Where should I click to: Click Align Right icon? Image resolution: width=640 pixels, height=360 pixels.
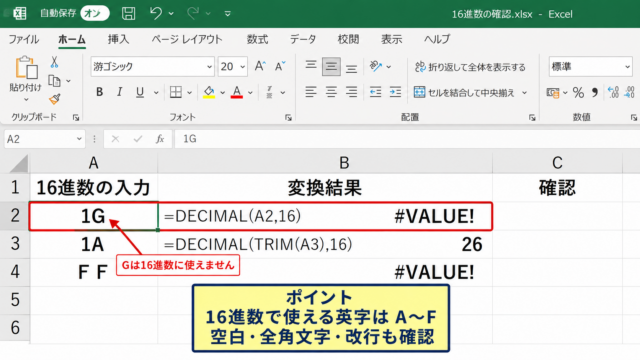[x=351, y=92]
